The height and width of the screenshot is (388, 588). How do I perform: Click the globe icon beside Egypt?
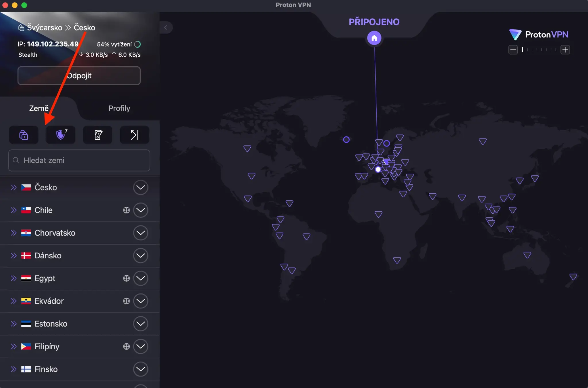pyautogui.click(x=126, y=278)
